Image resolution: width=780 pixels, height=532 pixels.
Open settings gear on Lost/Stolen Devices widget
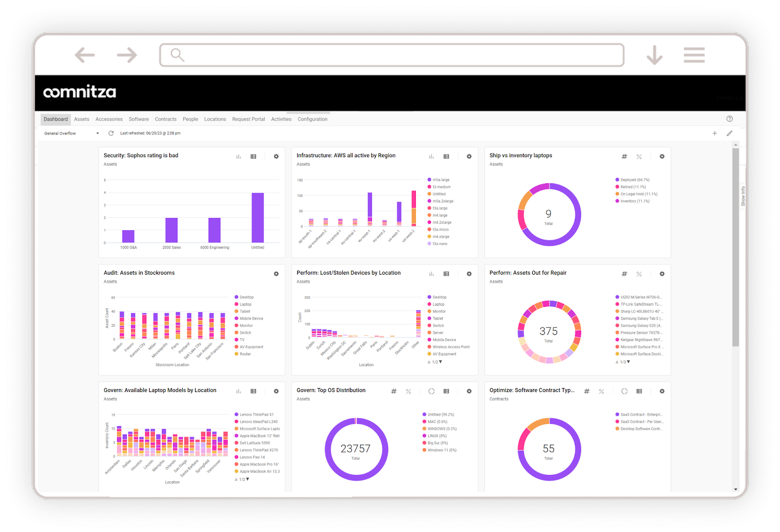(469, 274)
